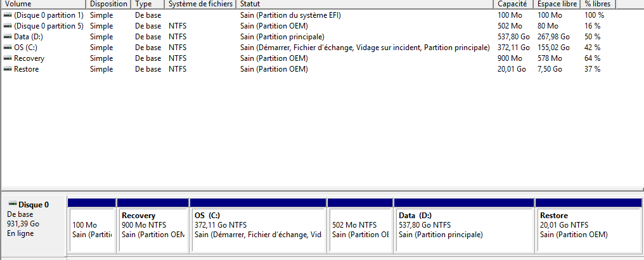Click the Statut column header
The image size is (644, 260).
(365, 4)
